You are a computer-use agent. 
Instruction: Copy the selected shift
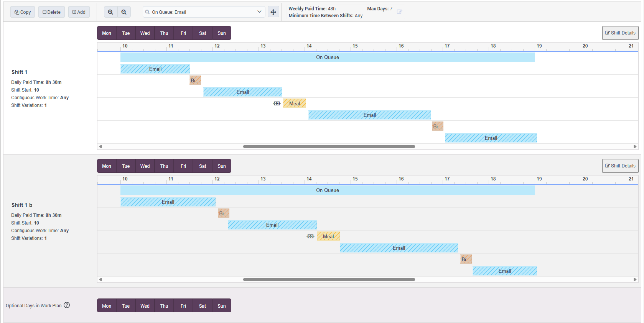(x=23, y=12)
